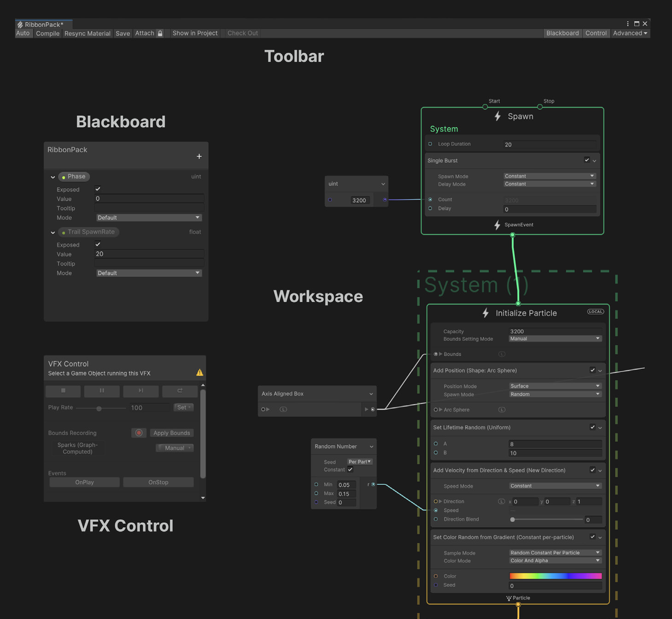Click the yellow warning icon in VFX Control
672x619 pixels.
tap(199, 372)
